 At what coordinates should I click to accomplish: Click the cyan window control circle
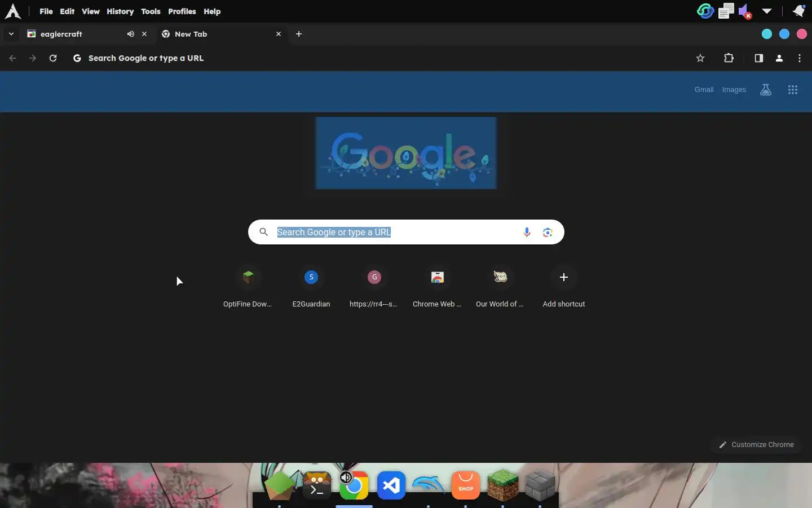coord(767,34)
